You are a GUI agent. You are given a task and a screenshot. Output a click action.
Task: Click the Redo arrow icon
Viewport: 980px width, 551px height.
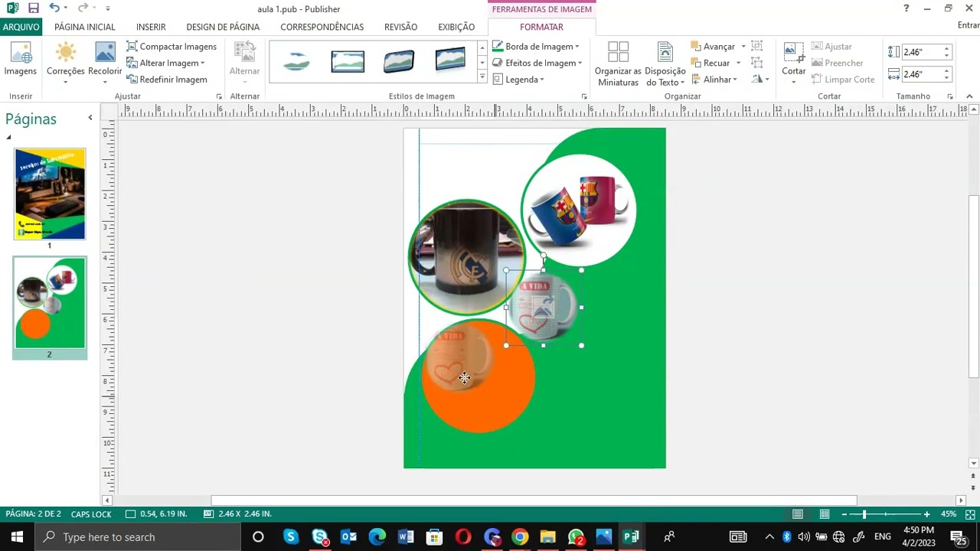pyautogui.click(x=83, y=8)
